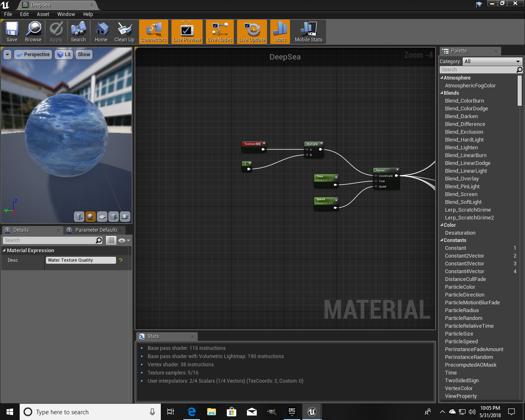Click the Stats panel tab
This screenshot has height=420, width=525.
(x=167, y=336)
